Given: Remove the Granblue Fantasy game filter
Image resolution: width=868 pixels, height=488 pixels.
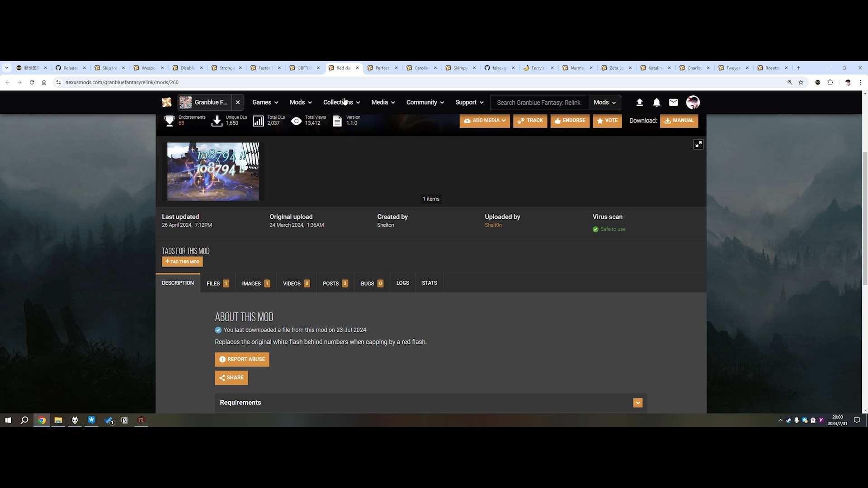Looking at the screenshot, I should click(x=238, y=103).
